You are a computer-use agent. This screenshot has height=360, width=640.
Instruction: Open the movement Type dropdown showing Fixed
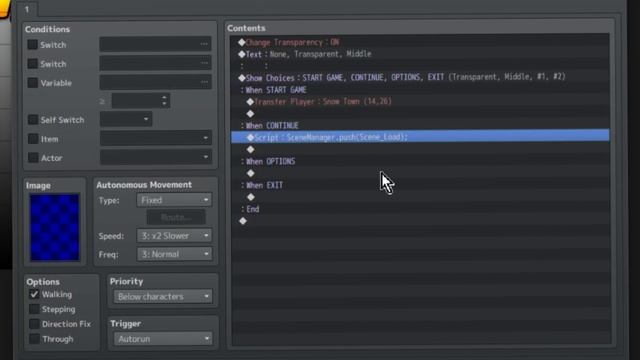pos(174,200)
